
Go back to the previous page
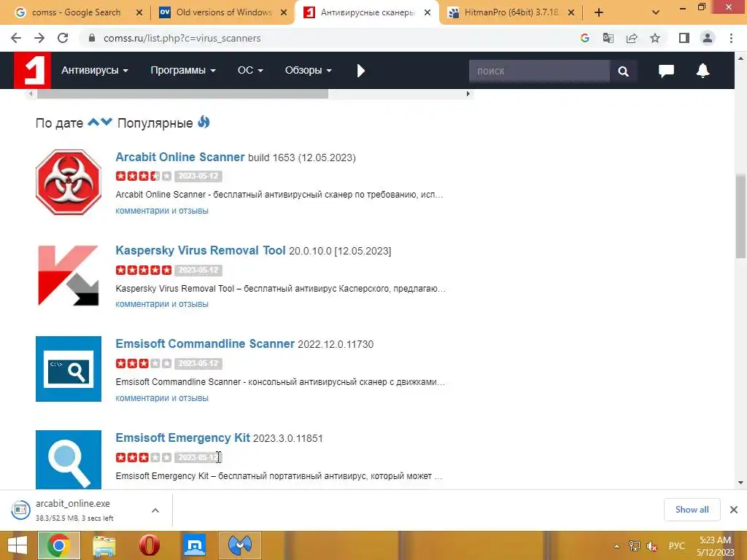coord(16,38)
